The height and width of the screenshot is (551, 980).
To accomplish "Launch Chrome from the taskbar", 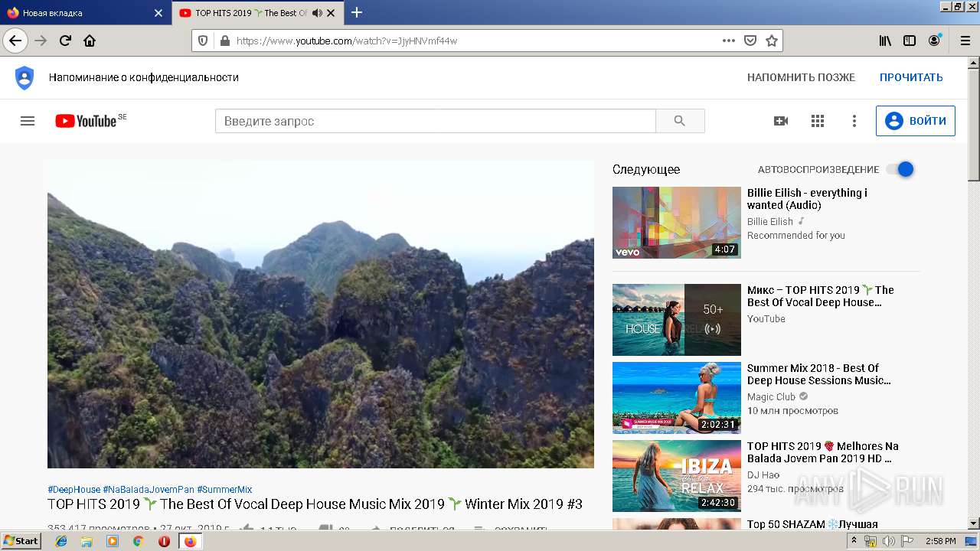I will pos(138,541).
